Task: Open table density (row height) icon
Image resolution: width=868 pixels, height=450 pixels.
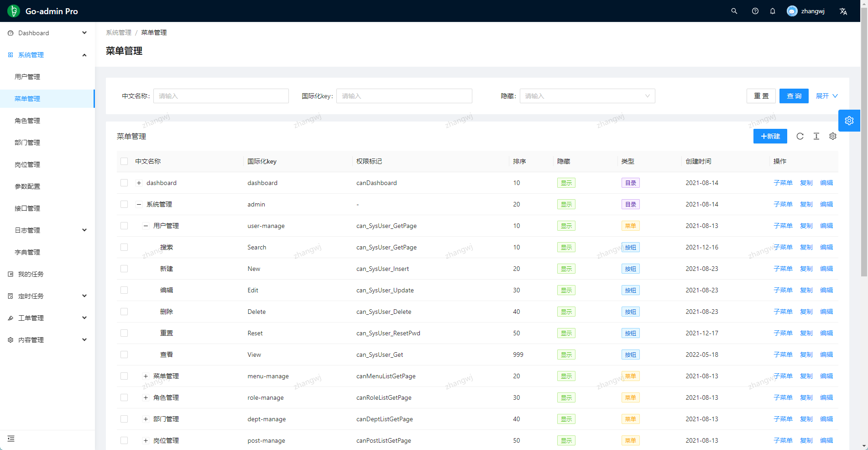Action: [x=816, y=136]
